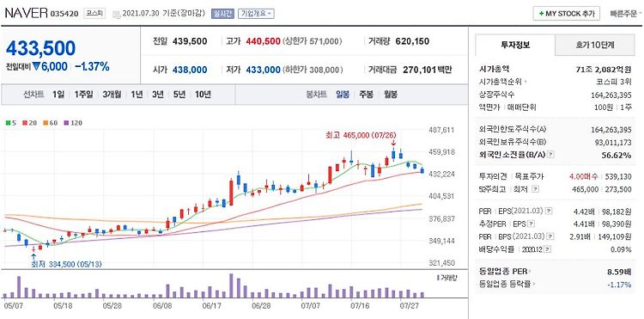The image size is (644, 319).
Task: Click the 06/17 date on chart axis
Action: click(212, 306)
